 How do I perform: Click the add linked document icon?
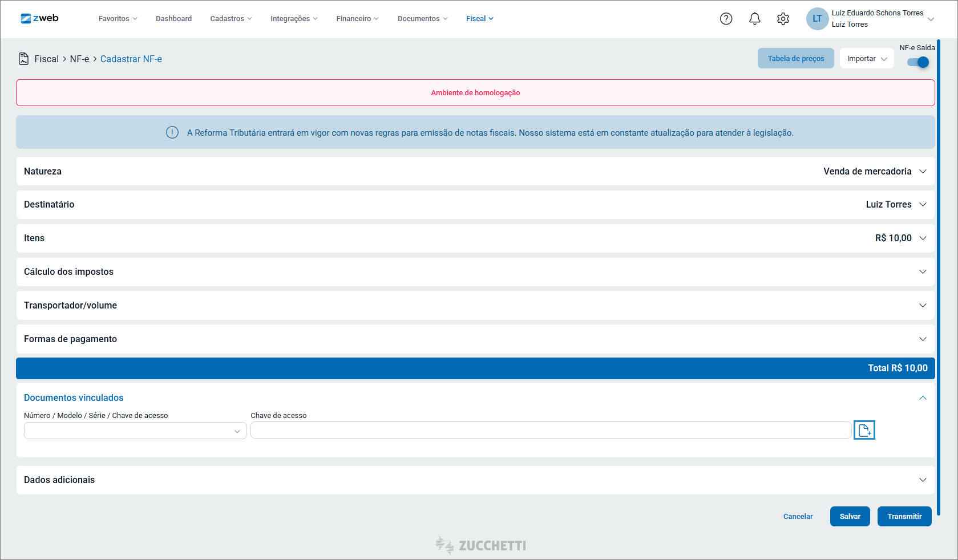tap(864, 430)
